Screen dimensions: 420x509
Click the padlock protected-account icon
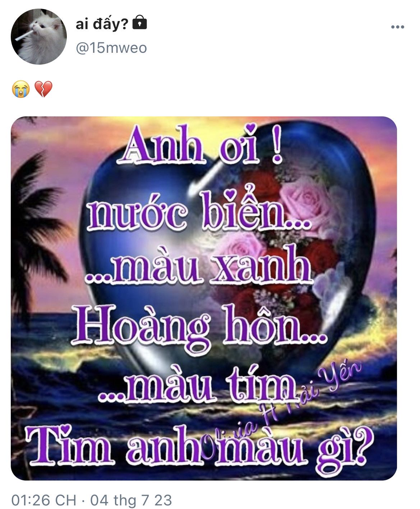point(140,23)
